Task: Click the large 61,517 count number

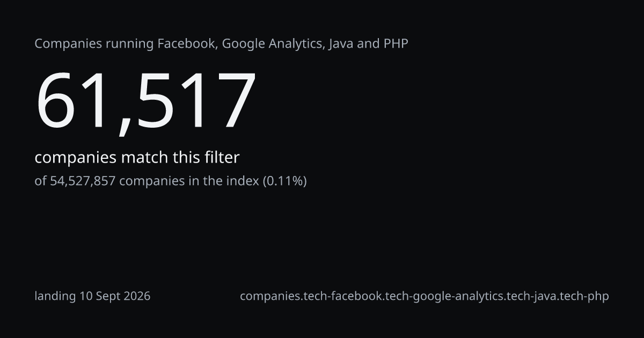Action: tap(145, 100)
